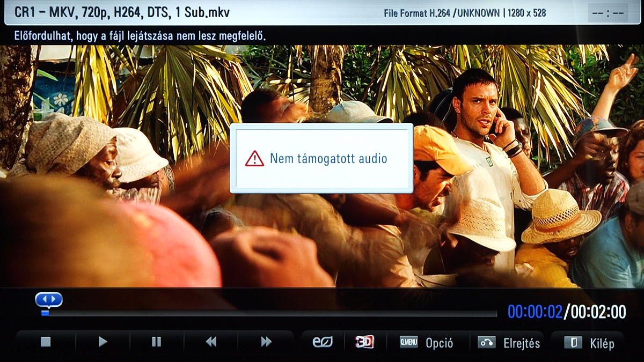This screenshot has width=644, height=362.
Task: Click the playback progress bar
Action: pyautogui.click(x=269, y=313)
